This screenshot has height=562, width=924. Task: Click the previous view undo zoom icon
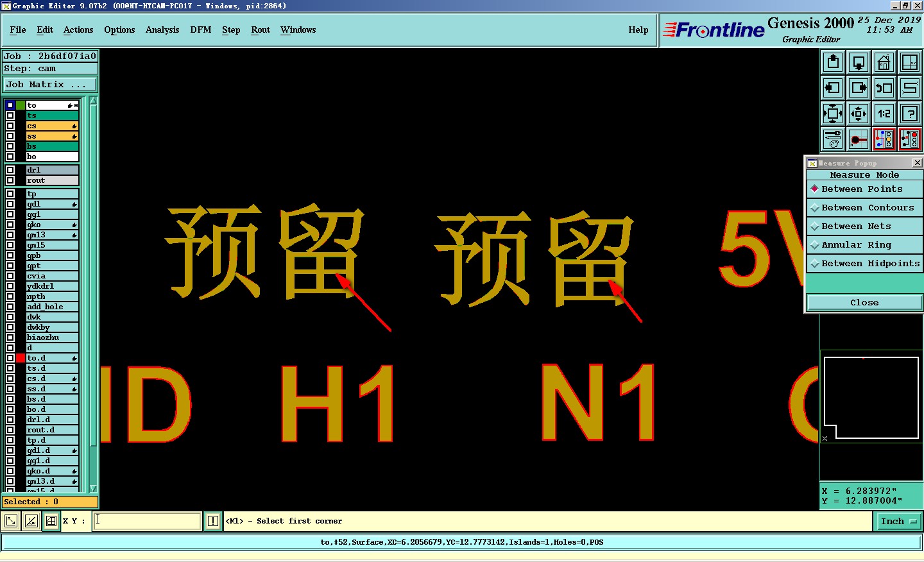click(x=884, y=88)
